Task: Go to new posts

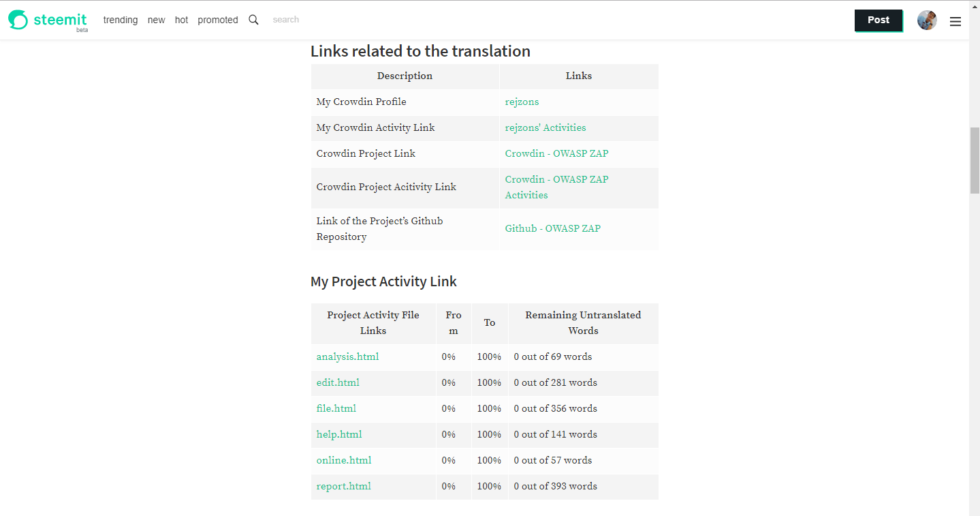Action: tap(156, 20)
